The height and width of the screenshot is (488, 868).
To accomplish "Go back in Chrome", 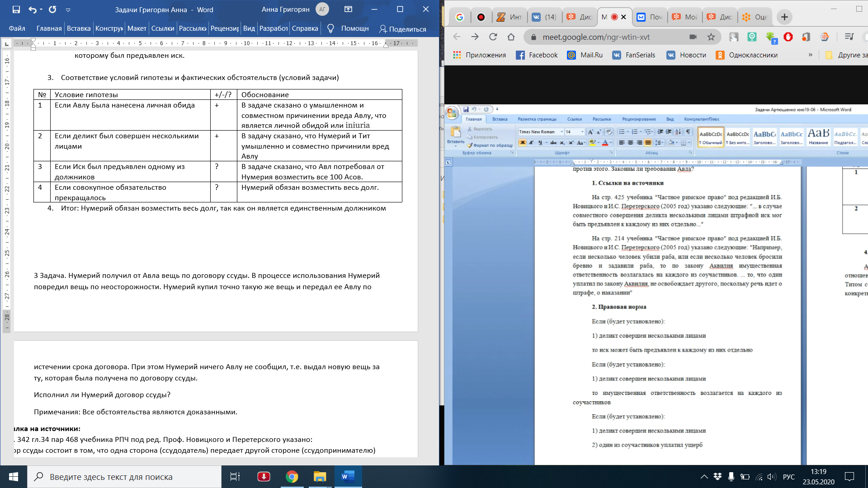I will (x=457, y=37).
